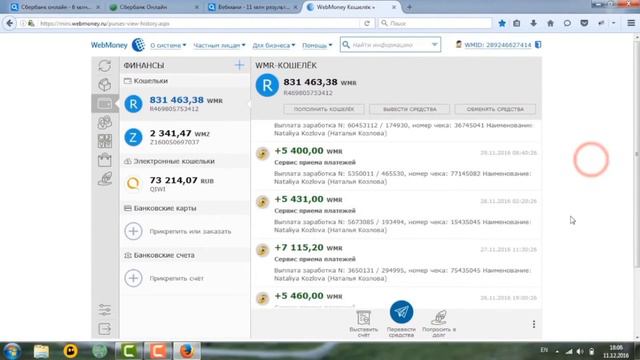This screenshot has height=360, width=640.
Task: Click the large R wallet icon in the header
Action: coord(267,85)
